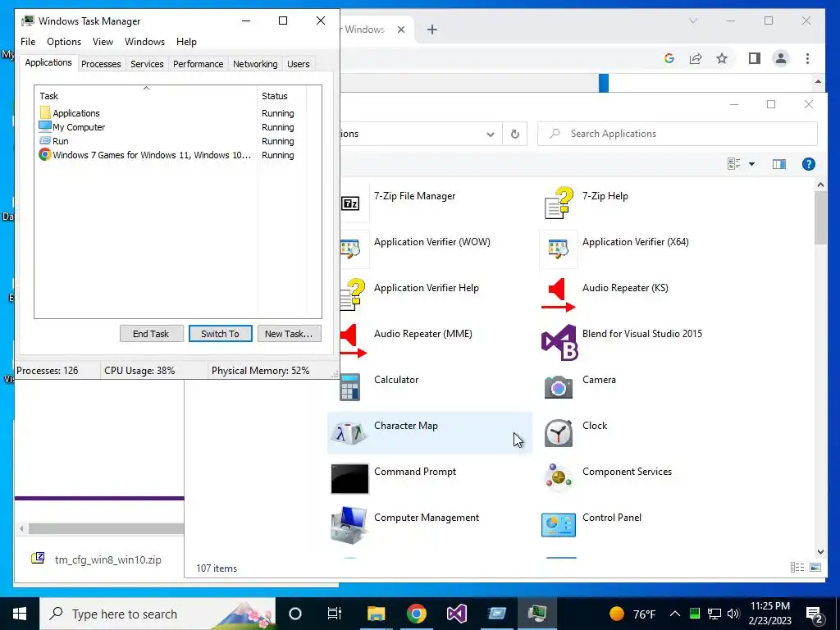
Task: Open the Application Verifier Help icon
Action: pyautogui.click(x=352, y=294)
